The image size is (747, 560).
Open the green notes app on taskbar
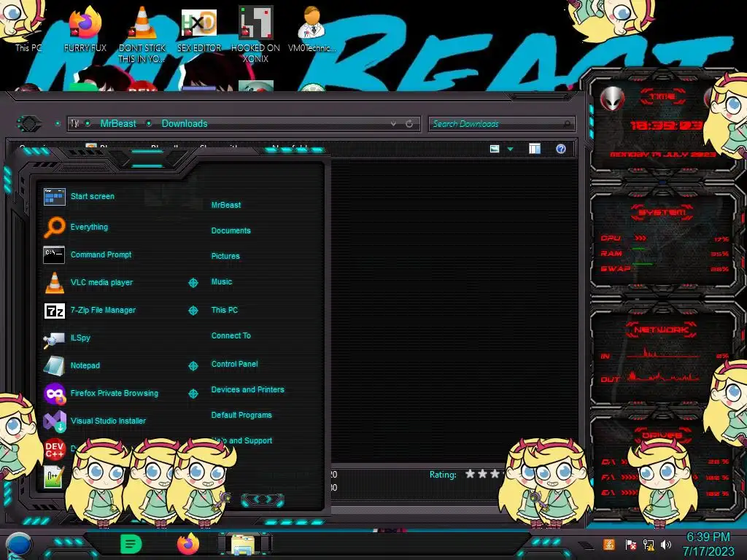[131, 544]
